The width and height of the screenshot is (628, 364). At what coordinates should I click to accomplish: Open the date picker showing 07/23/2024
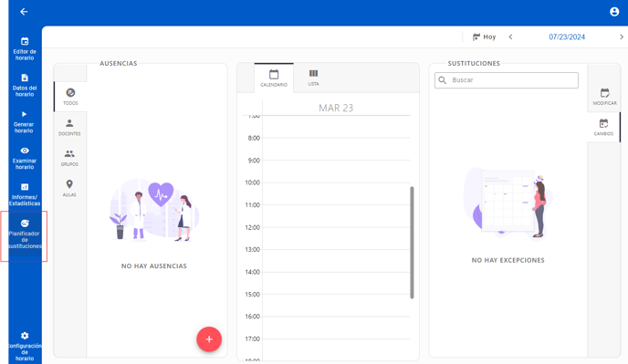[x=567, y=36]
